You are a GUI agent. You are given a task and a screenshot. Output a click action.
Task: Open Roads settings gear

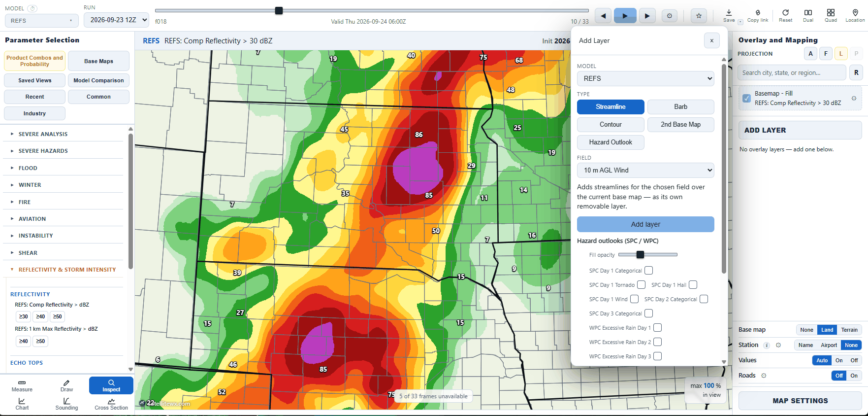tap(764, 376)
